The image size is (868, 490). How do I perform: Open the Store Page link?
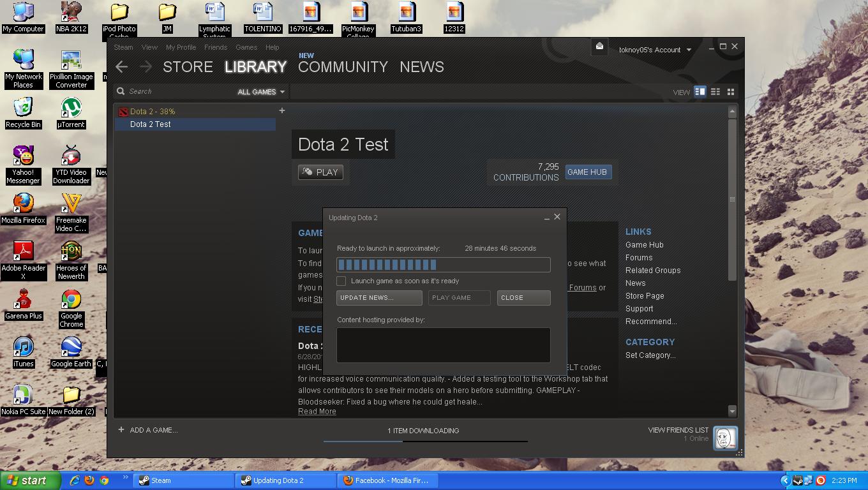click(645, 296)
